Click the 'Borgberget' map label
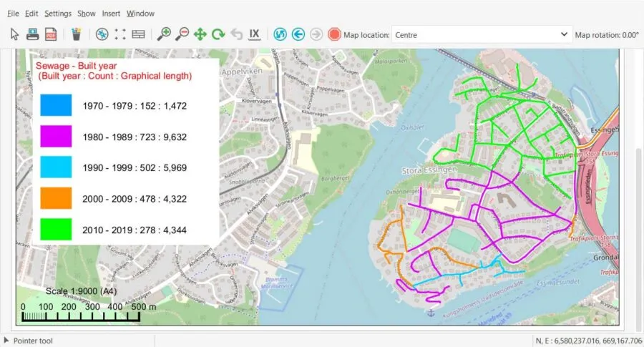This screenshot has height=347, width=644. 335,178
